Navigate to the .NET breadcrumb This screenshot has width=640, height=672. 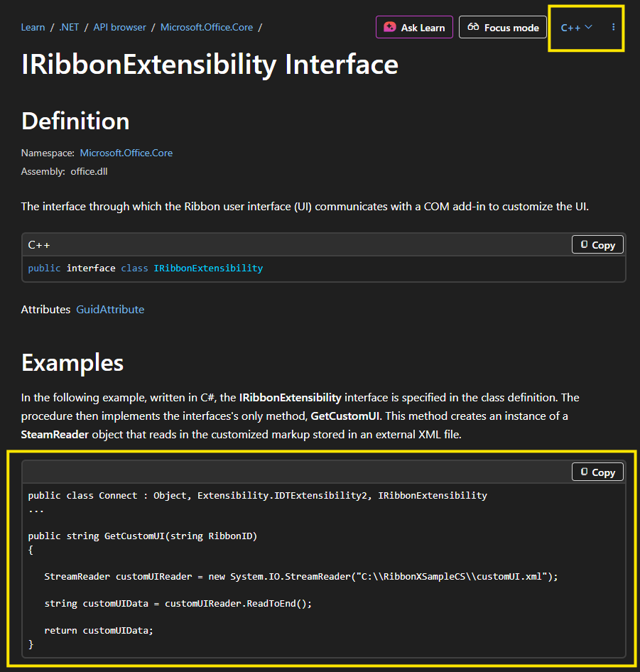coord(69,28)
